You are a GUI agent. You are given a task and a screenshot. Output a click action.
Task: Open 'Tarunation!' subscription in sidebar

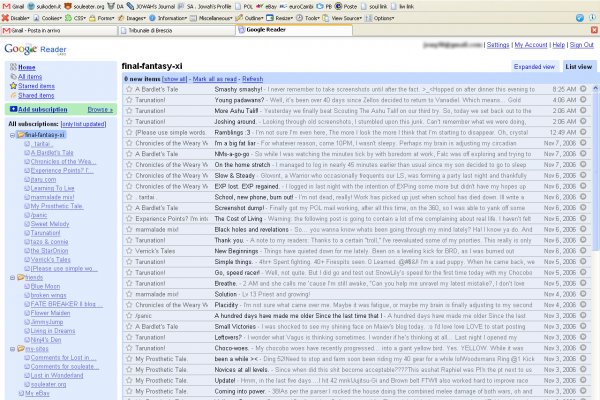coord(46,233)
